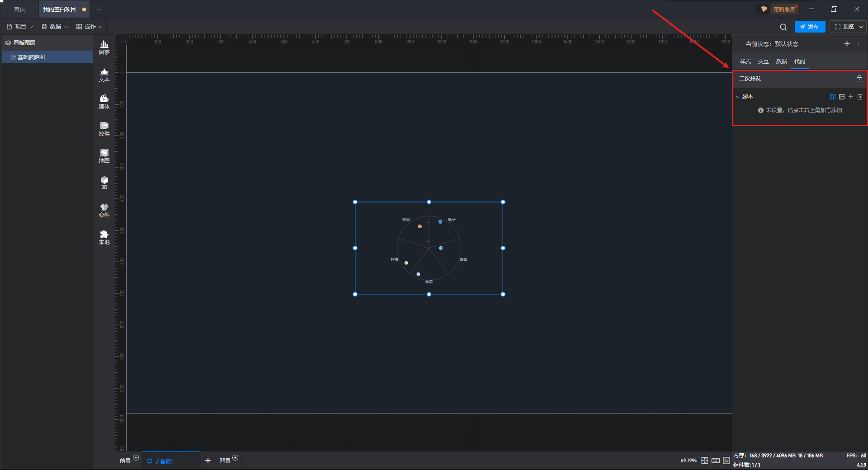Expand the 预览 preview dropdown arrow
The width and height of the screenshot is (868, 470).
click(x=861, y=27)
